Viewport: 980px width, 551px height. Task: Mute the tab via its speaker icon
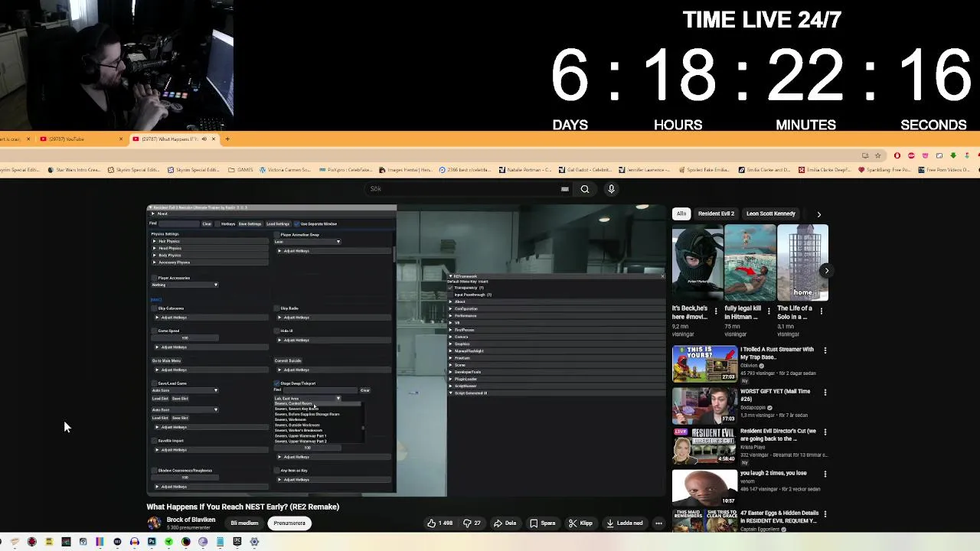click(x=204, y=139)
